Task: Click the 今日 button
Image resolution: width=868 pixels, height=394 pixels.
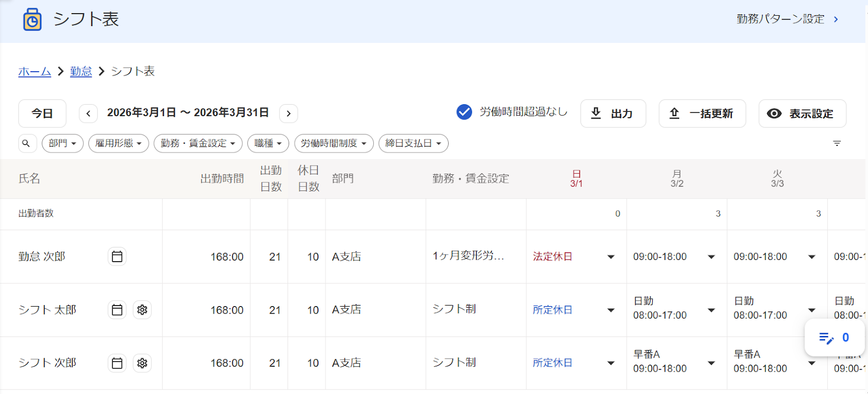Action: [42, 113]
